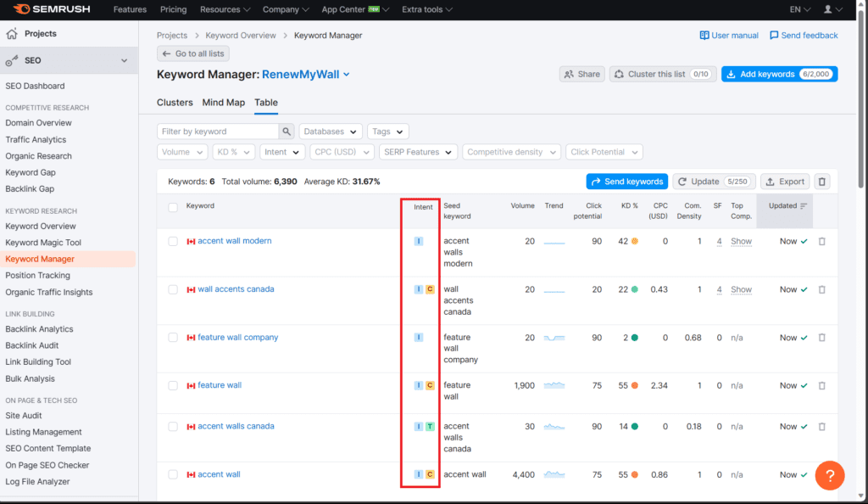Click the trend sparkline for accent wall
The image size is (868, 504).
click(554, 474)
